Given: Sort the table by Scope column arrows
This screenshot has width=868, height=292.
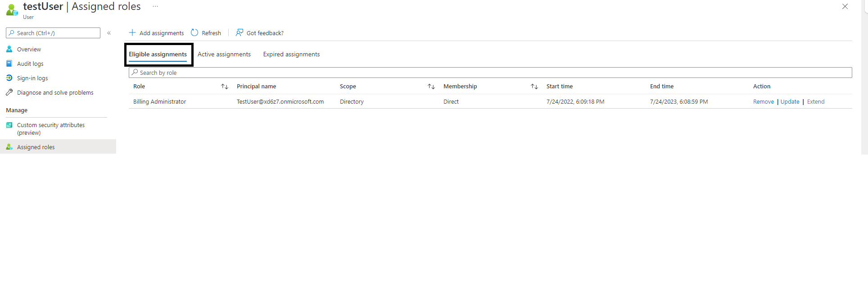Looking at the screenshot, I should click(x=431, y=87).
